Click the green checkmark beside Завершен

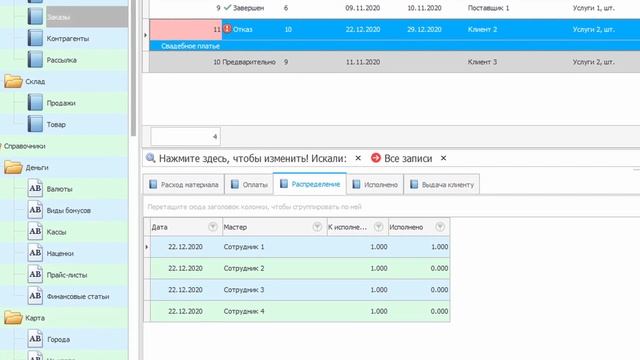[x=227, y=7]
